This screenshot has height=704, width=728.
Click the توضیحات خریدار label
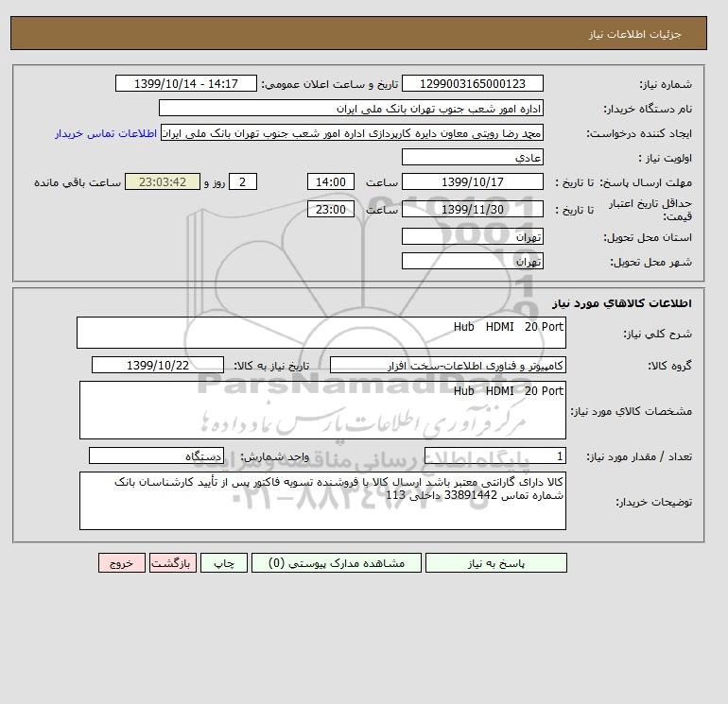tap(653, 502)
